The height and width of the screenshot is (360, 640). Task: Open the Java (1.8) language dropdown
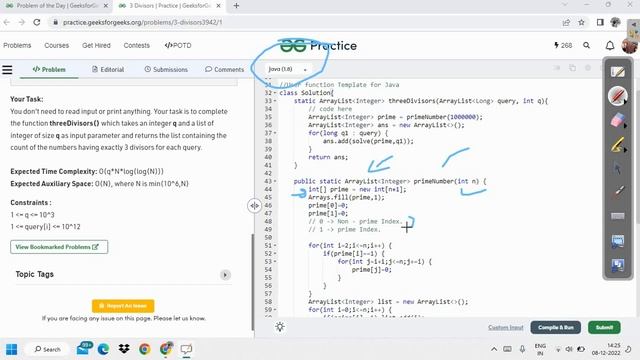tap(287, 69)
